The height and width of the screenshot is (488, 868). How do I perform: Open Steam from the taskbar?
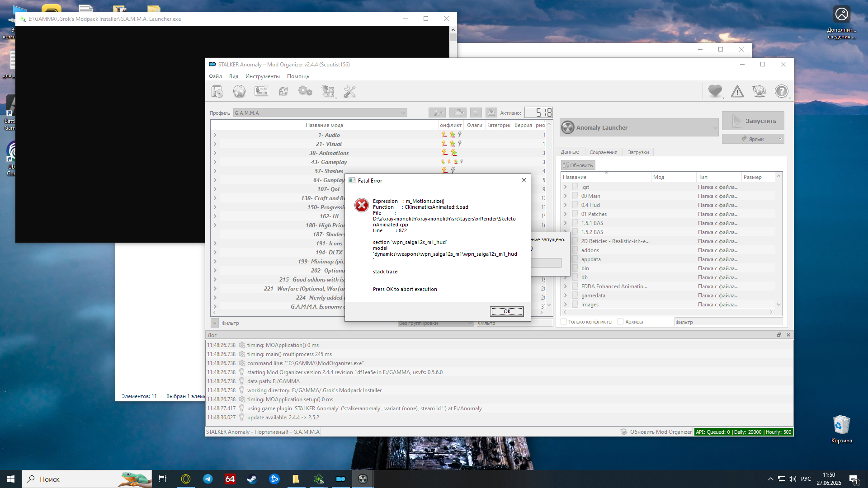(x=252, y=479)
